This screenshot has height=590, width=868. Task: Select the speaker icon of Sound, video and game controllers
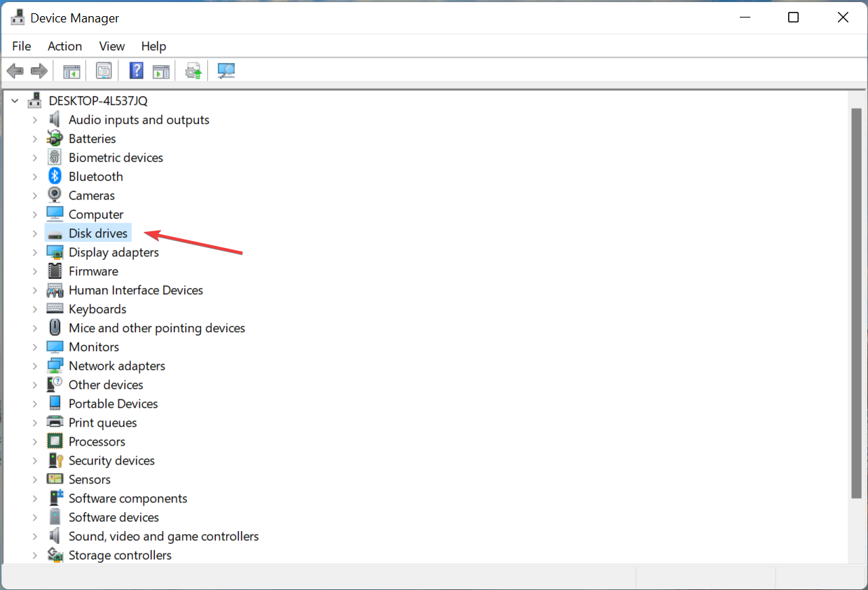[55, 536]
